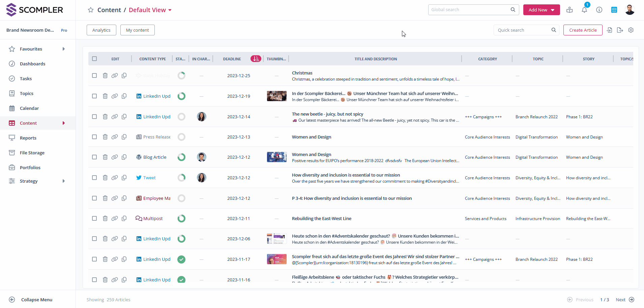Open Calendar from the sidebar

(x=29, y=108)
